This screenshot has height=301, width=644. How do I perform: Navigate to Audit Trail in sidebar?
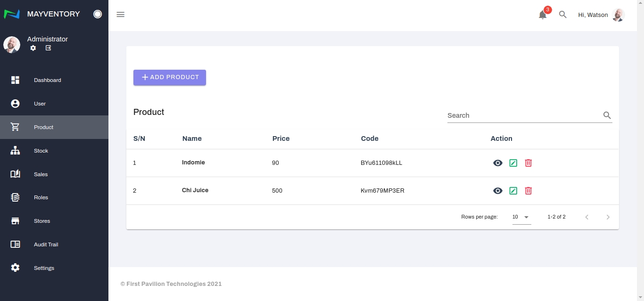pos(46,244)
